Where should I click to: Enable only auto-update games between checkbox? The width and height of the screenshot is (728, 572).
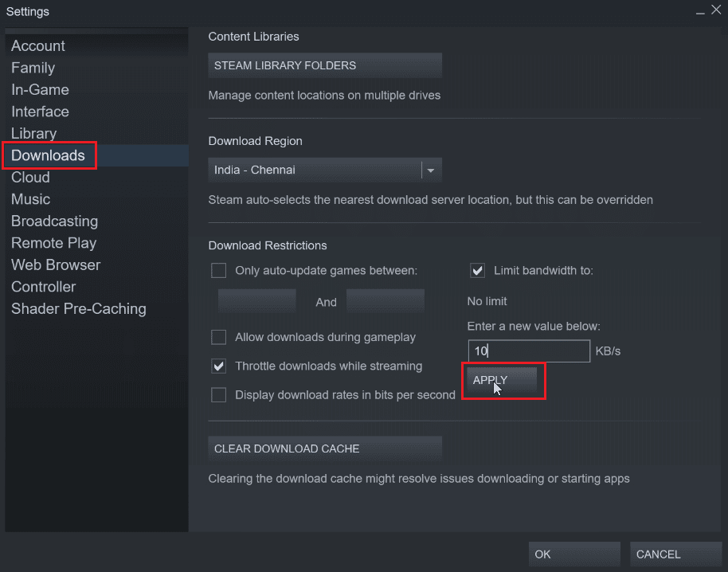tap(219, 270)
